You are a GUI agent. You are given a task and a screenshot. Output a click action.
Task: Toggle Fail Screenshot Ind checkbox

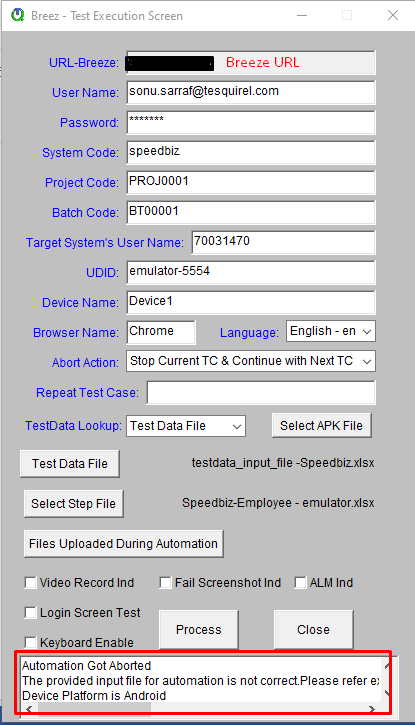[x=165, y=583]
